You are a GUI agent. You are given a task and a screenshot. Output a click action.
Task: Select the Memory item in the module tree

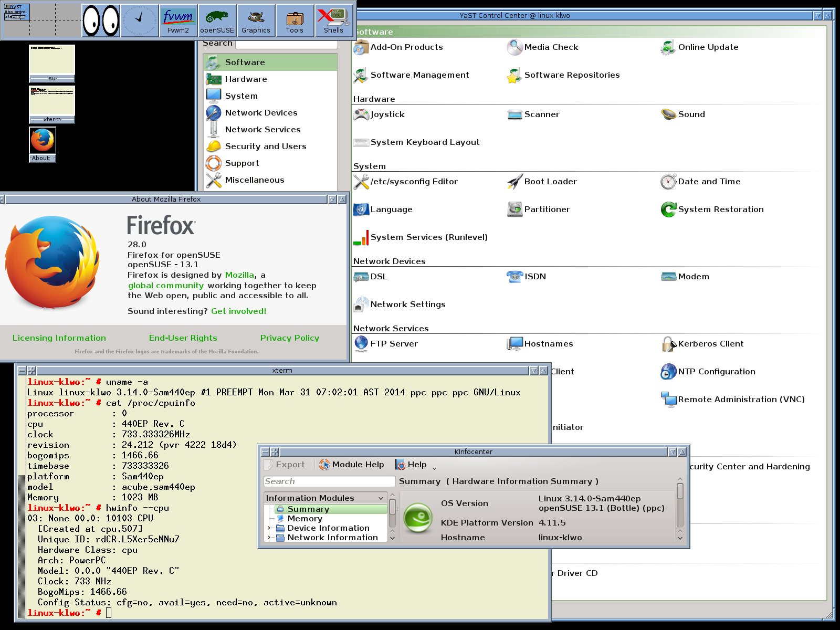304,519
